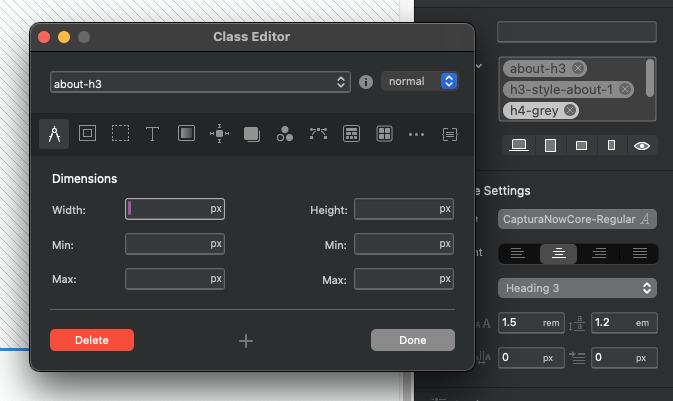Click the Done button

[x=412, y=340]
